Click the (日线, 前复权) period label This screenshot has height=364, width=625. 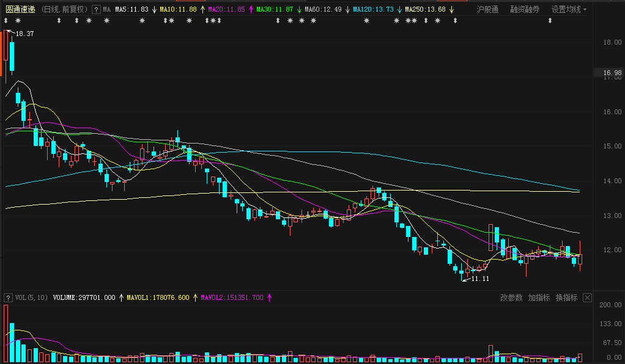64,9
